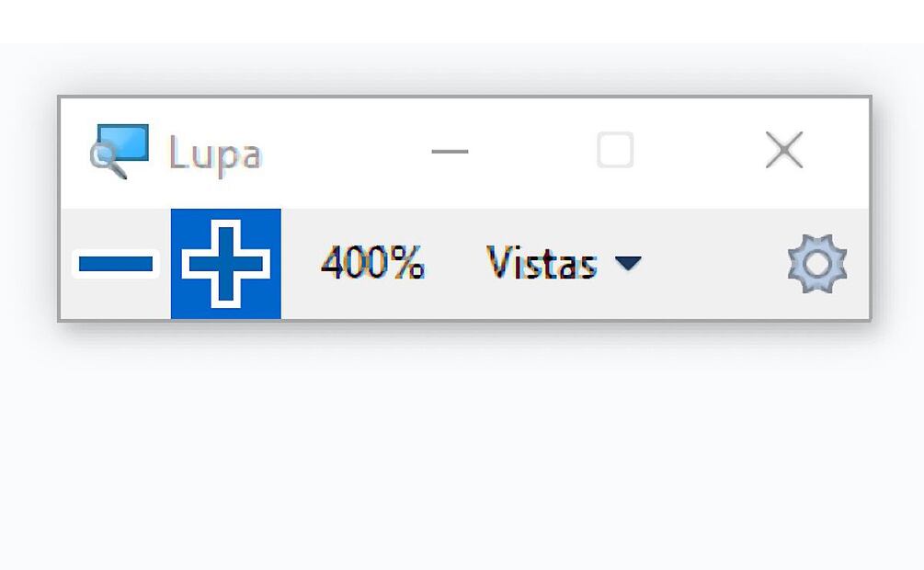Click the Lupa title text
This screenshot has height=570, width=924.
tap(216, 154)
